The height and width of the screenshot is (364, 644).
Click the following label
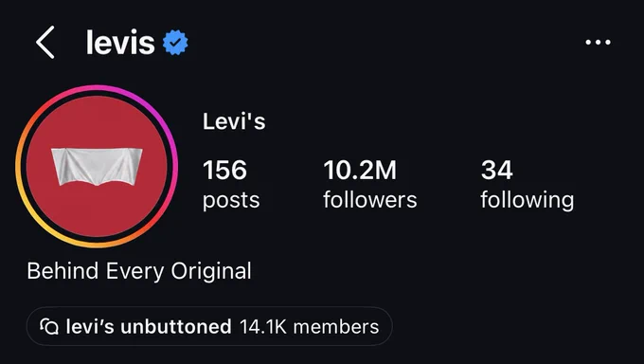tap(528, 200)
